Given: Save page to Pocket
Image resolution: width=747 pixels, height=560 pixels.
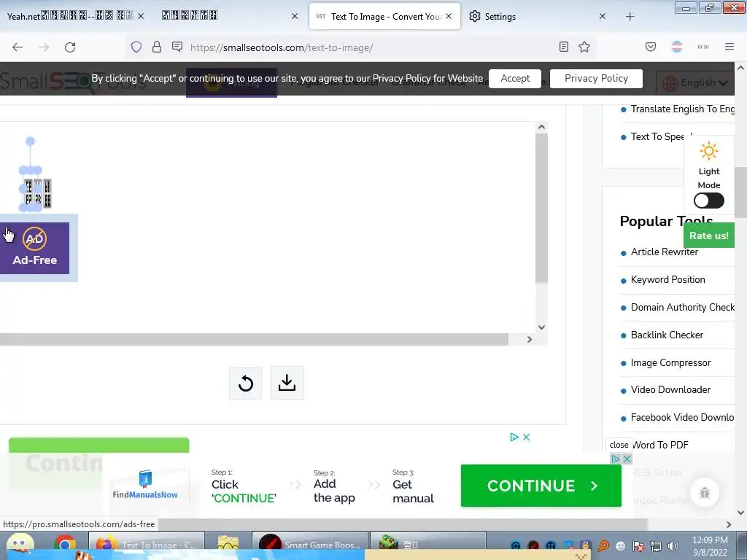Looking at the screenshot, I should tap(650, 47).
